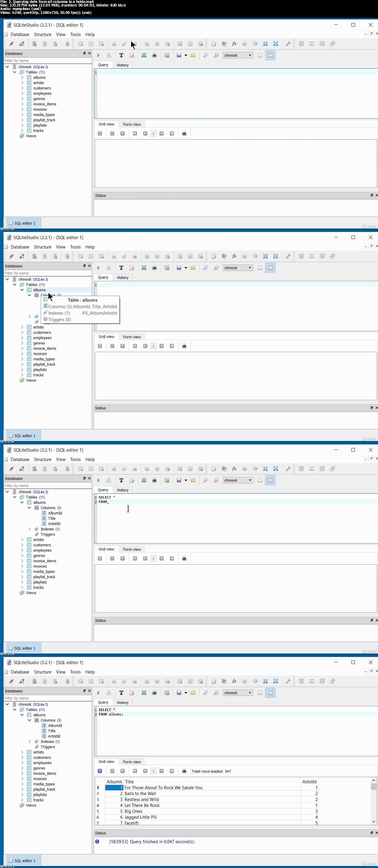Open the Save SQL dropdown arrow in 00:02:54 frame
This screenshot has height=868, width=378.
[x=186, y=480]
